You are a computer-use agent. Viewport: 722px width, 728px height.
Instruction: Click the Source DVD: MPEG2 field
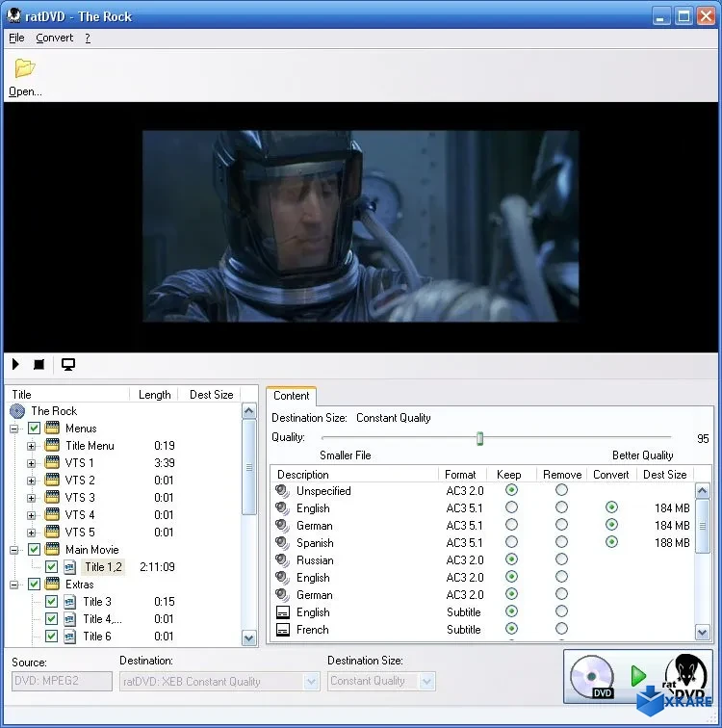point(62,681)
